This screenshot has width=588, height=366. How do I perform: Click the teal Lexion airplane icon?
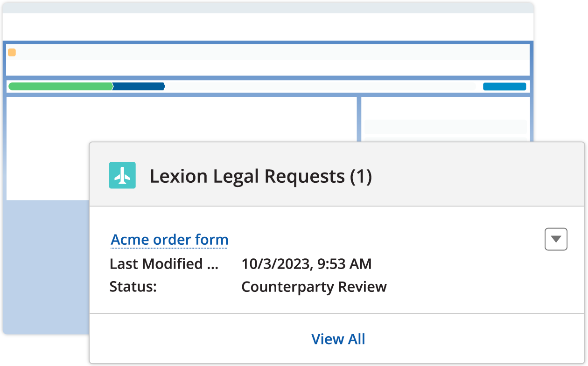[x=122, y=176]
